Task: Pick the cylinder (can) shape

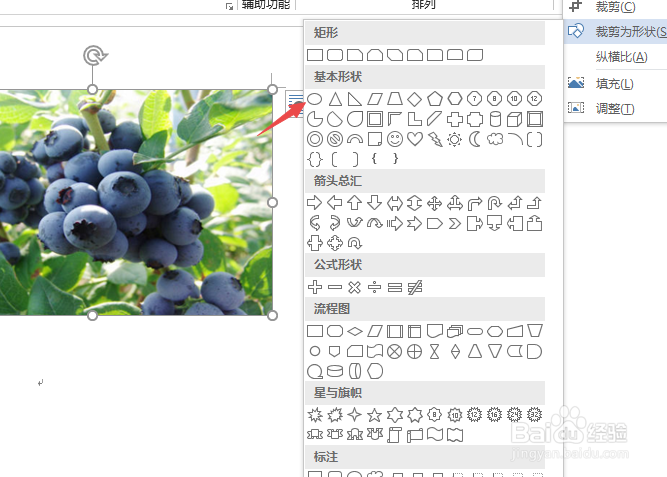Action: click(x=495, y=119)
